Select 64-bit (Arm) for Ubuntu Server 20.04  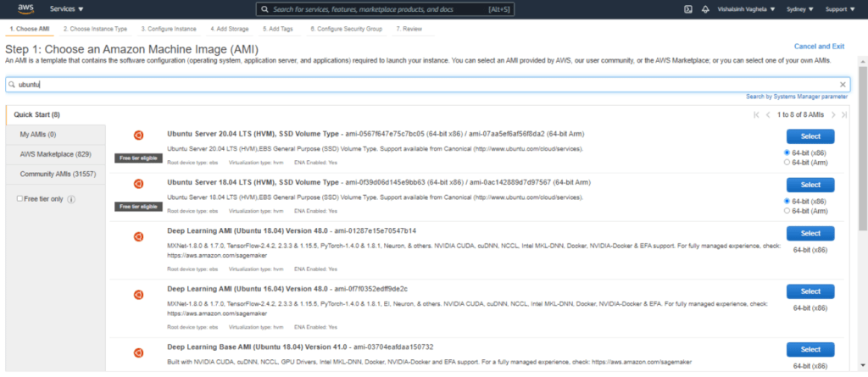(787, 162)
